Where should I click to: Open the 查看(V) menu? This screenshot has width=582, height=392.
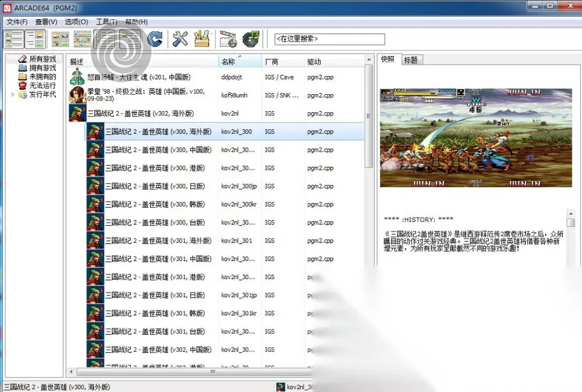(46, 22)
